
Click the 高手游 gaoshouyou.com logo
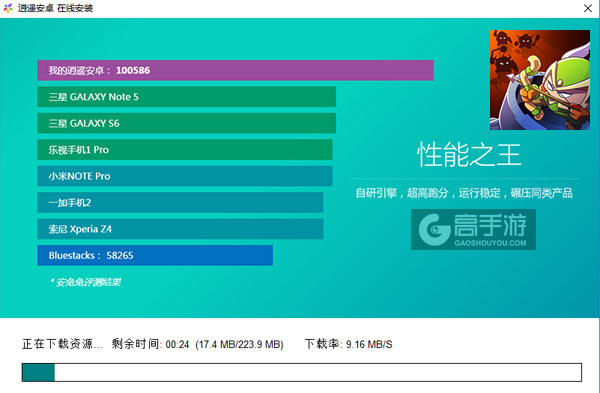click(473, 229)
